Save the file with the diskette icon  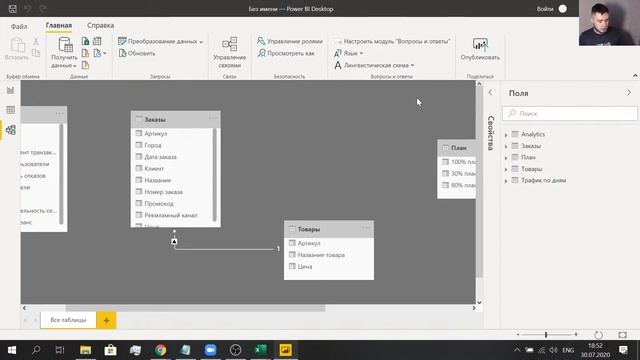point(13,9)
